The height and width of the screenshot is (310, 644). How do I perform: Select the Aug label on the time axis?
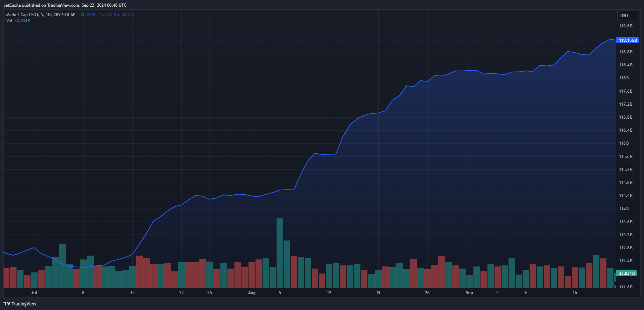(252, 293)
